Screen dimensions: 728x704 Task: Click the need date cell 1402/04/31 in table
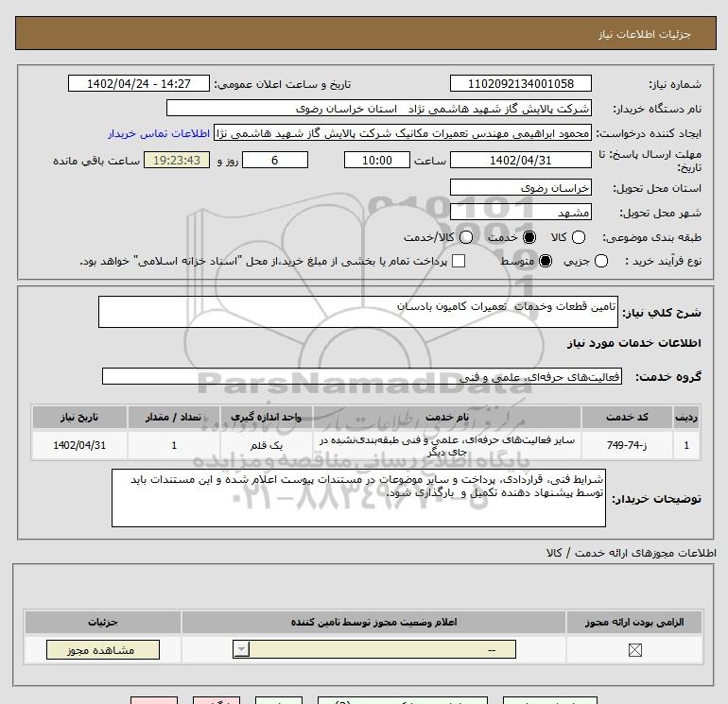click(79, 445)
